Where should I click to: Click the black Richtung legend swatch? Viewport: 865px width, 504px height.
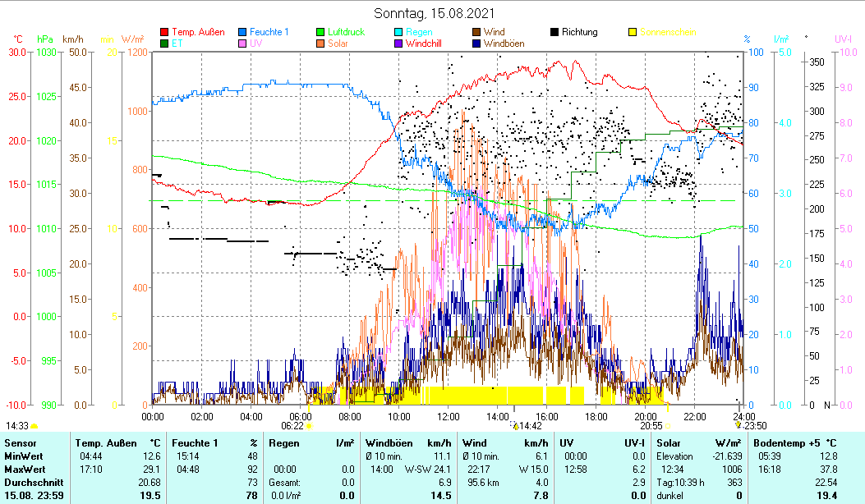[x=554, y=33]
